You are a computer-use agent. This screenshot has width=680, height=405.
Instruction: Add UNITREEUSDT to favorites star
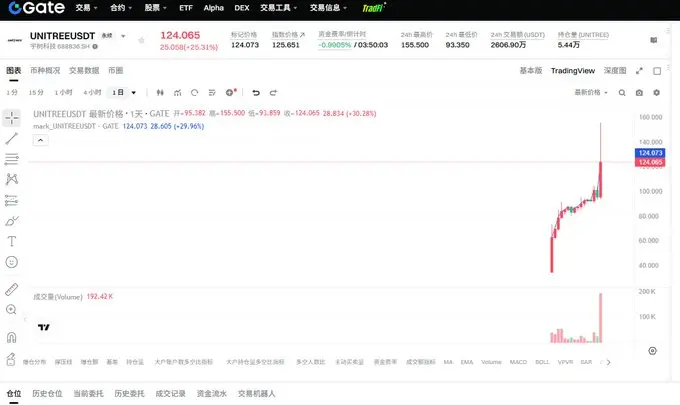coord(141,40)
